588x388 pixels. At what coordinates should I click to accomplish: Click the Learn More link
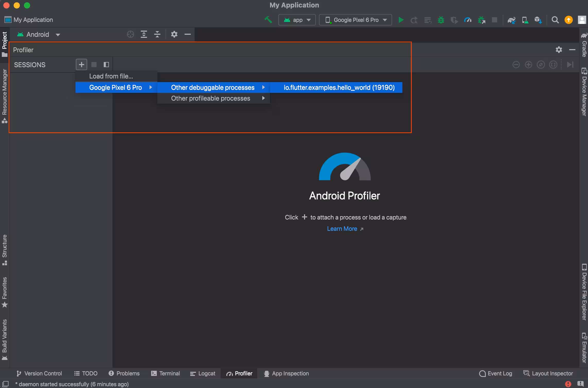342,229
